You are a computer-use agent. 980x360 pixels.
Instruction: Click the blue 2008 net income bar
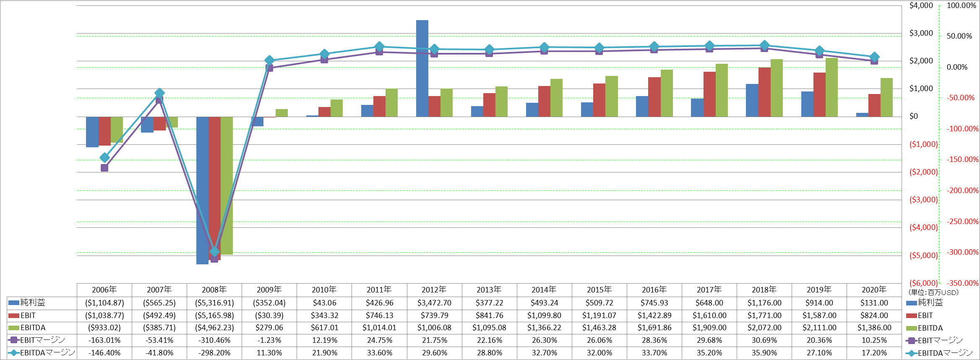[202, 190]
